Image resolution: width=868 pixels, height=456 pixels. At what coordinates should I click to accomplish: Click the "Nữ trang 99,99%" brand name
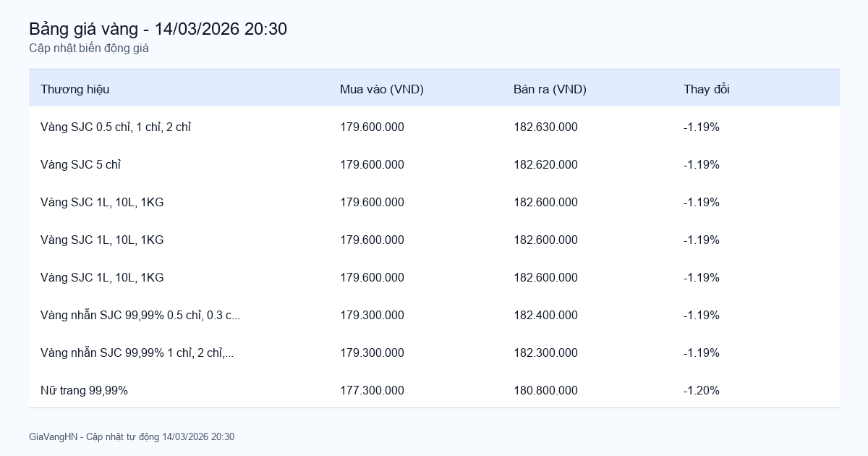[x=84, y=390]
